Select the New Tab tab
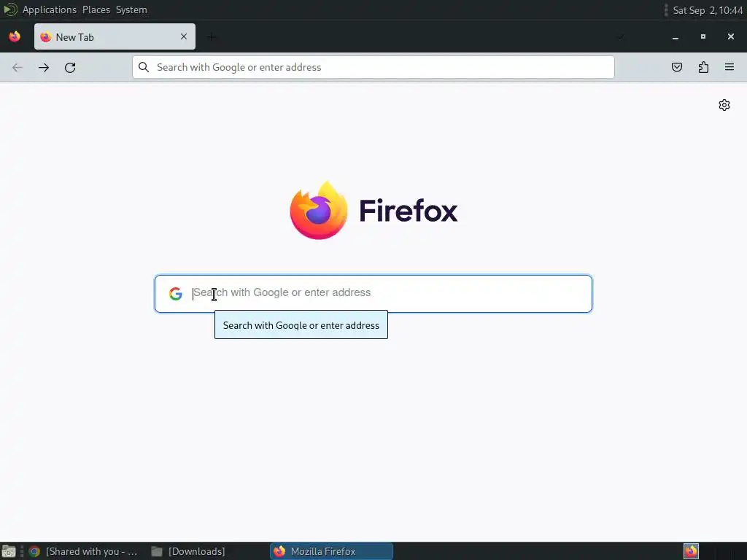 coord(115,36)
